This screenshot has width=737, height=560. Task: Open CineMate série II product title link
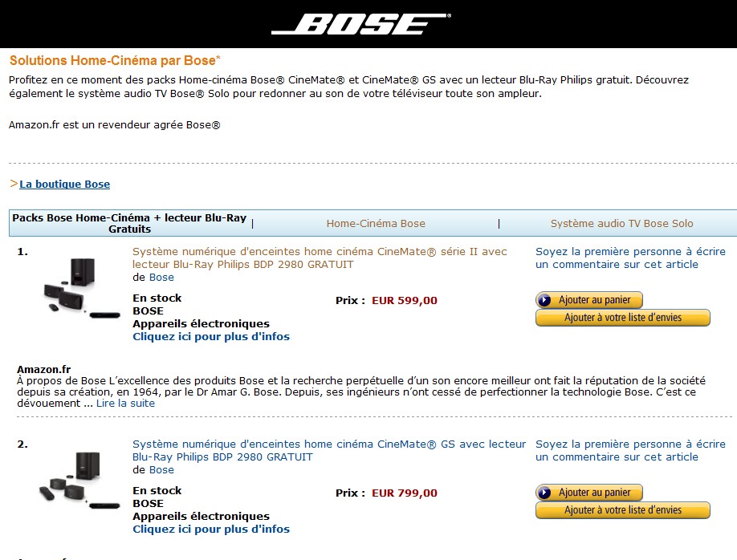pos(320,258)
